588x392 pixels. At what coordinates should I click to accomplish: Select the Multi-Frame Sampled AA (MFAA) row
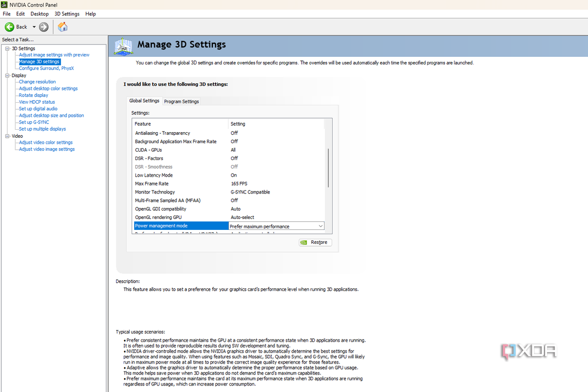[229, 200]
